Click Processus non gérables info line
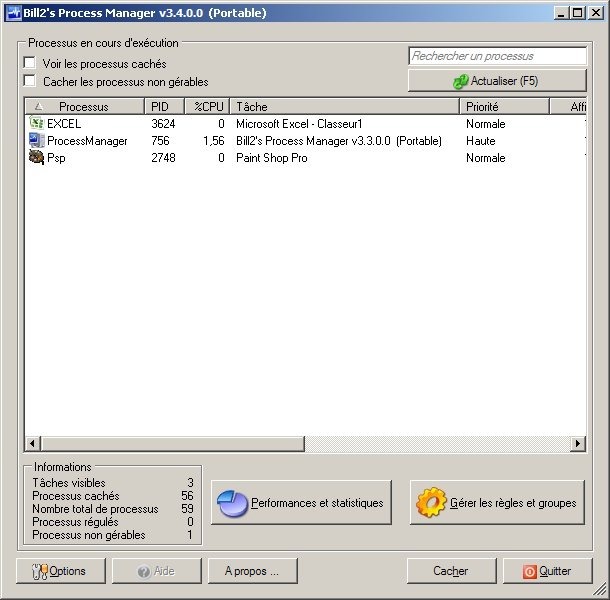Image resolution: width=610 pixels, height=600 pixels. pyautogui.click(x=113, y=535)
